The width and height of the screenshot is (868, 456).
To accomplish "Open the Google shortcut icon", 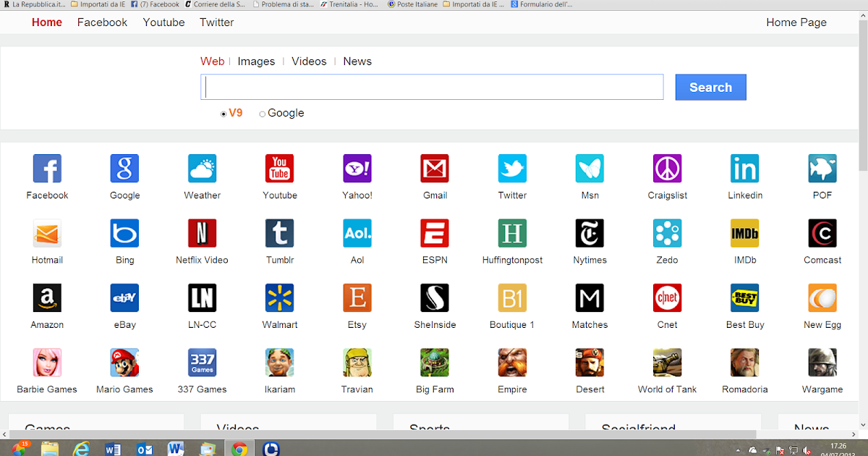I will (124, 169).
